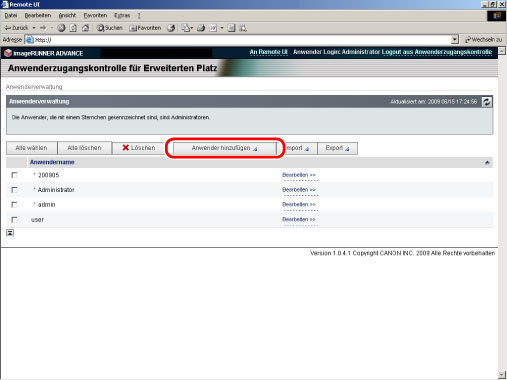Screen dimensions: 507x380
Task: Toggle Anwendername column sort arrow
Action: [487, 162]
